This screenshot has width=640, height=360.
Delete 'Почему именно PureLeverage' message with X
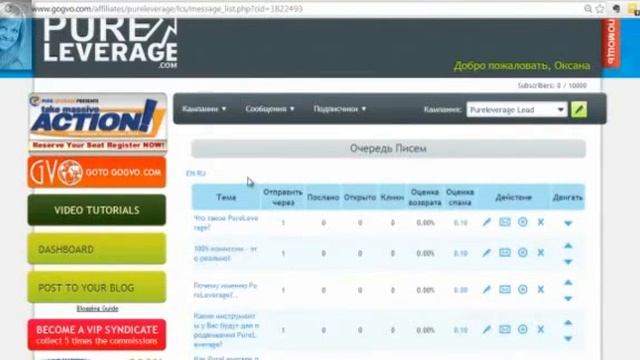click(541, 289)
